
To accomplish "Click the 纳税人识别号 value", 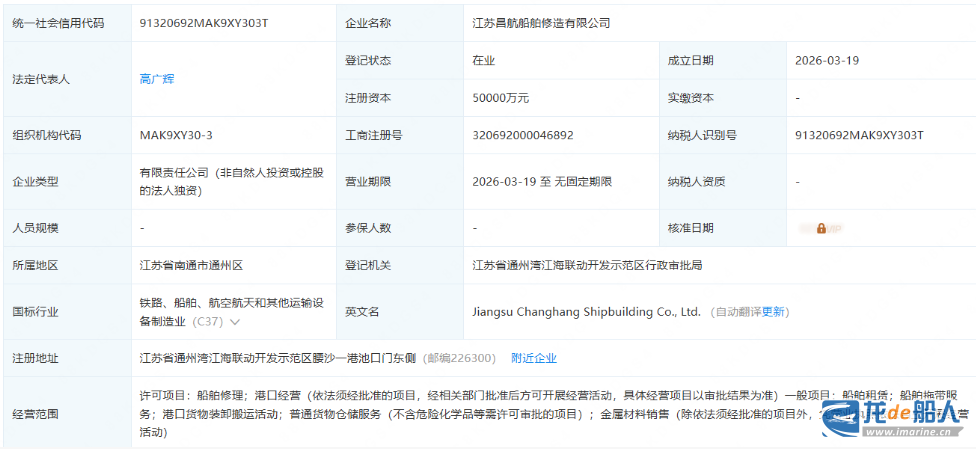I will tap(859, 135).
